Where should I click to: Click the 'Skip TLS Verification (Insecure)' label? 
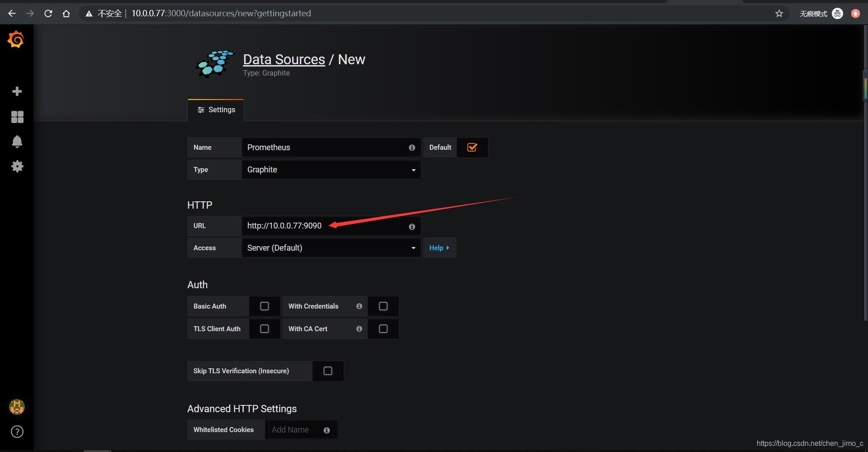pos(241,371)
